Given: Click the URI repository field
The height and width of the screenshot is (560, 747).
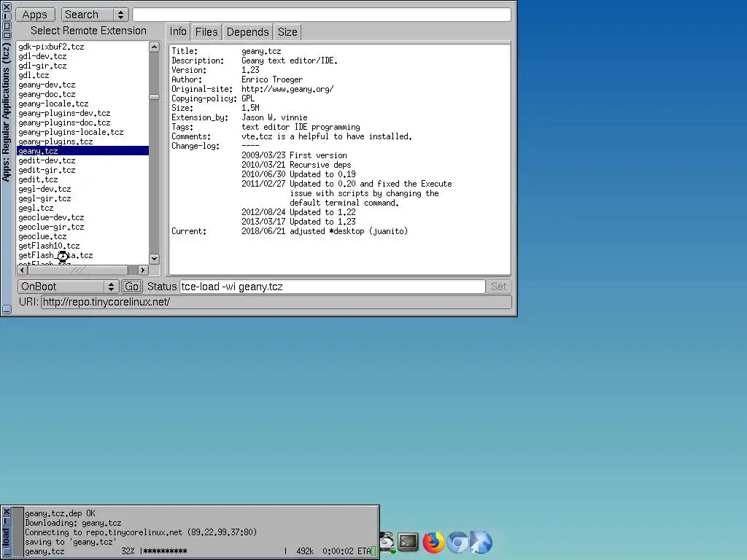Looking at the screenshot, I should point(276,302).
